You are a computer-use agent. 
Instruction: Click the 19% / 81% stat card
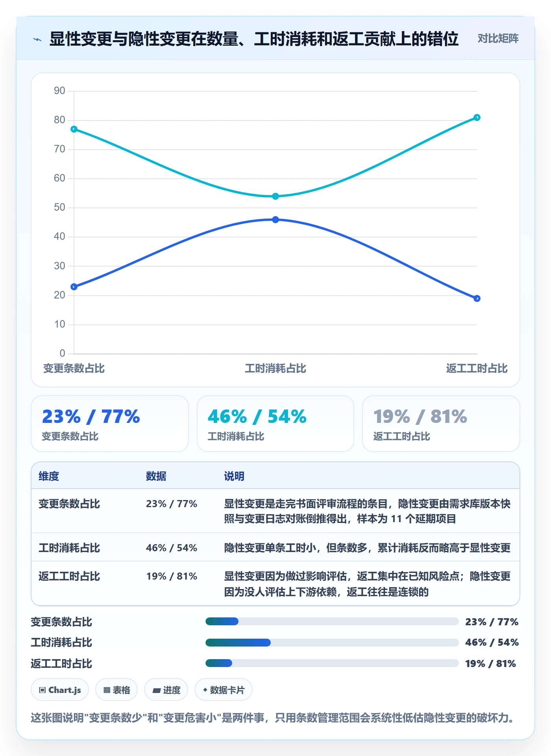tap(441, 424)
